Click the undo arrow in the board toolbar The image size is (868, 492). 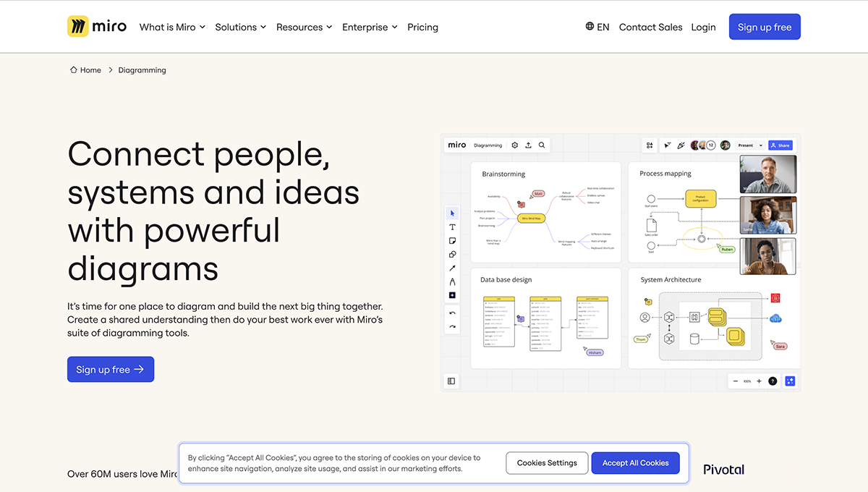click(452, 313)
